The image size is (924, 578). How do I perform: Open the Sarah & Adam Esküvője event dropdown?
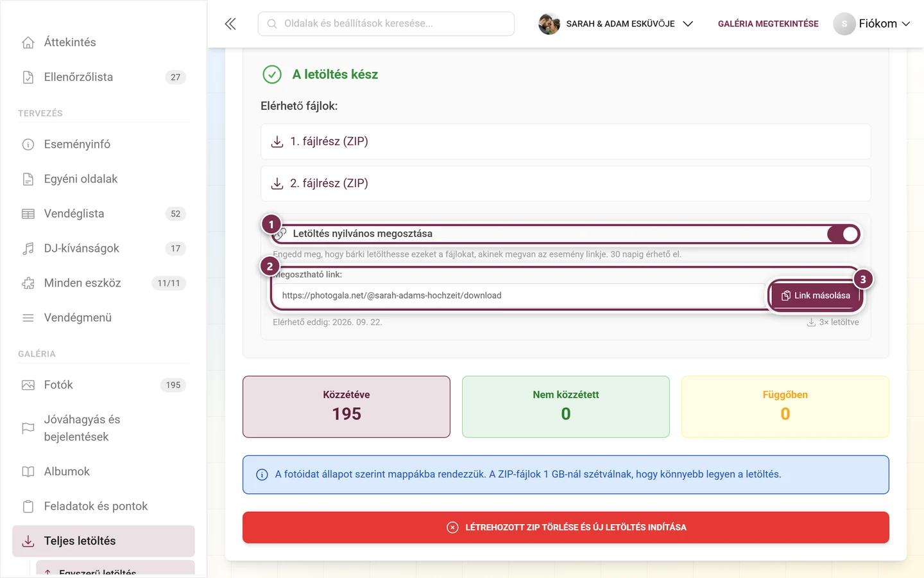coord(616,24)
